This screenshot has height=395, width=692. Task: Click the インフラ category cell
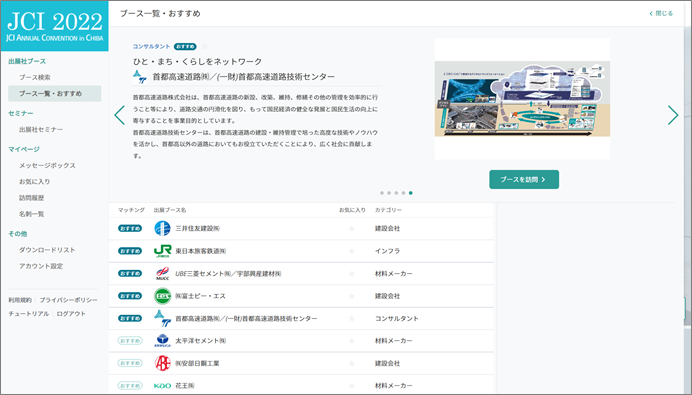pyautogui.click(x=387, y=251)
